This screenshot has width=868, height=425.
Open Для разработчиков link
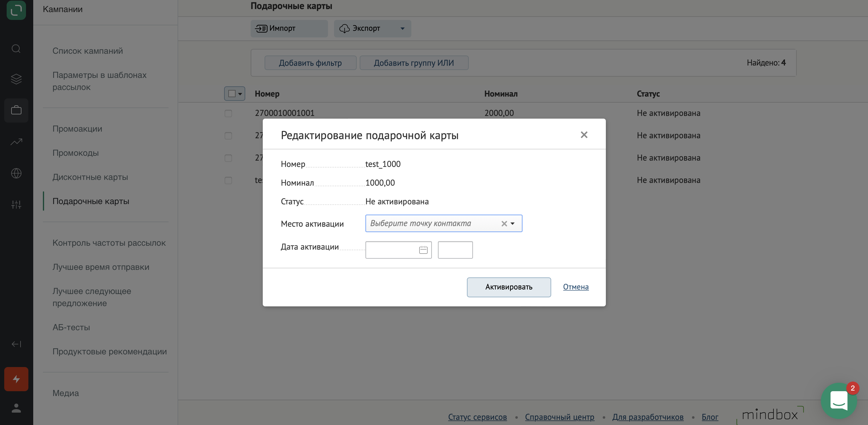pyautogui.click(x=648, y=417)
